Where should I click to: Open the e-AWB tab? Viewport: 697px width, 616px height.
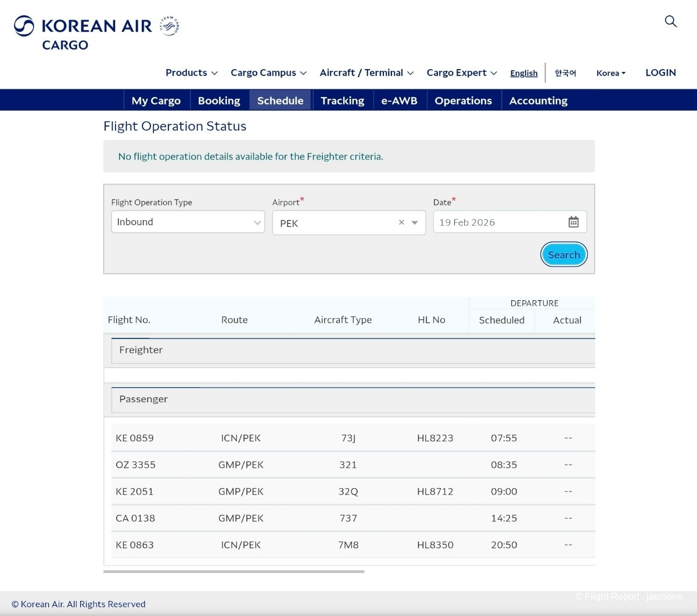(399, 100)
